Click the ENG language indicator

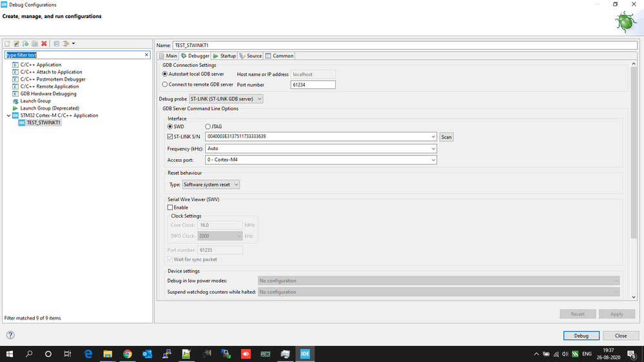coord(587,354)
